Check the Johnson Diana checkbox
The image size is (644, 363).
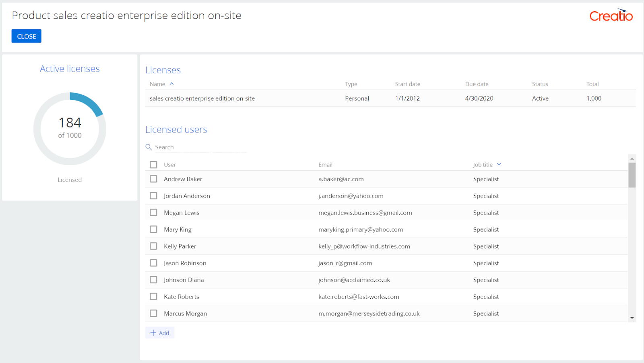point(153,279)
